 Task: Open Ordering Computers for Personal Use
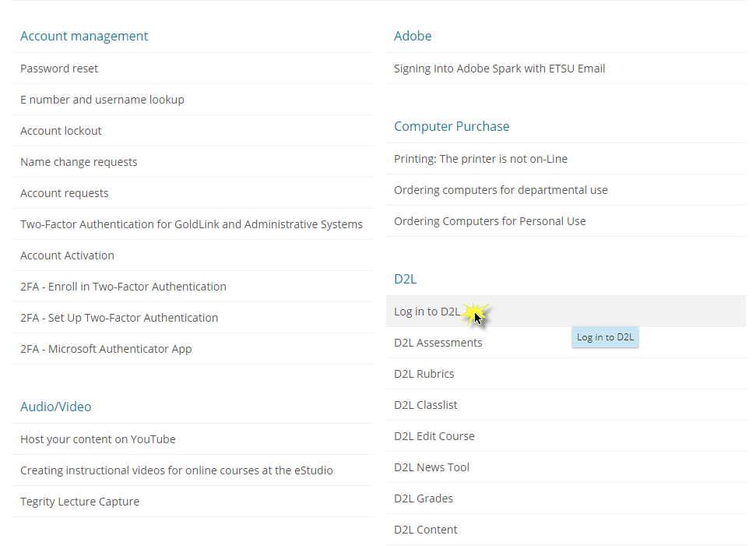pyautogui.click(x=490, y=221)
